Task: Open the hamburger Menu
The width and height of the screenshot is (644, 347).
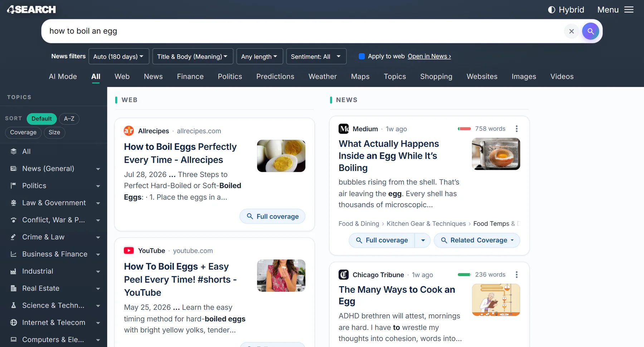Action: [x=615, y=10]
